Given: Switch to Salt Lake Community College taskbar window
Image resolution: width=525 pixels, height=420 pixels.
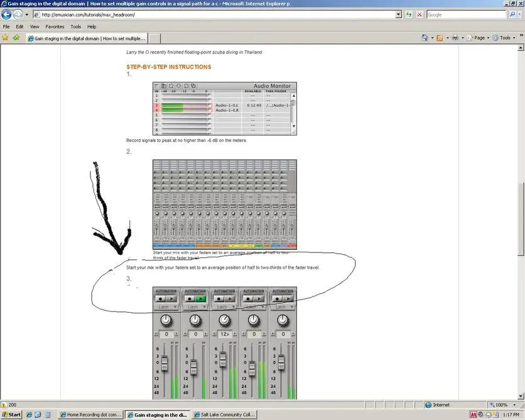Looking at the screenshot, I should (224, 414).
